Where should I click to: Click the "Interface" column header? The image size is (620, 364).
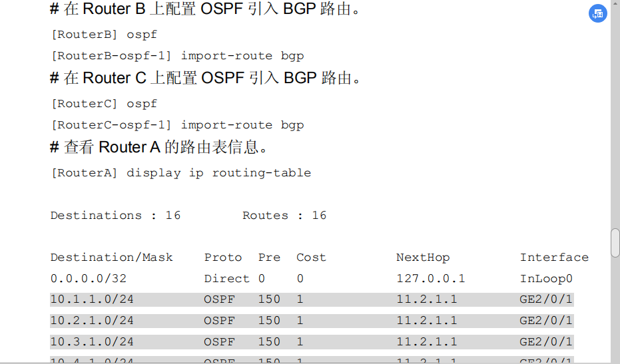(x=554, y=258)
